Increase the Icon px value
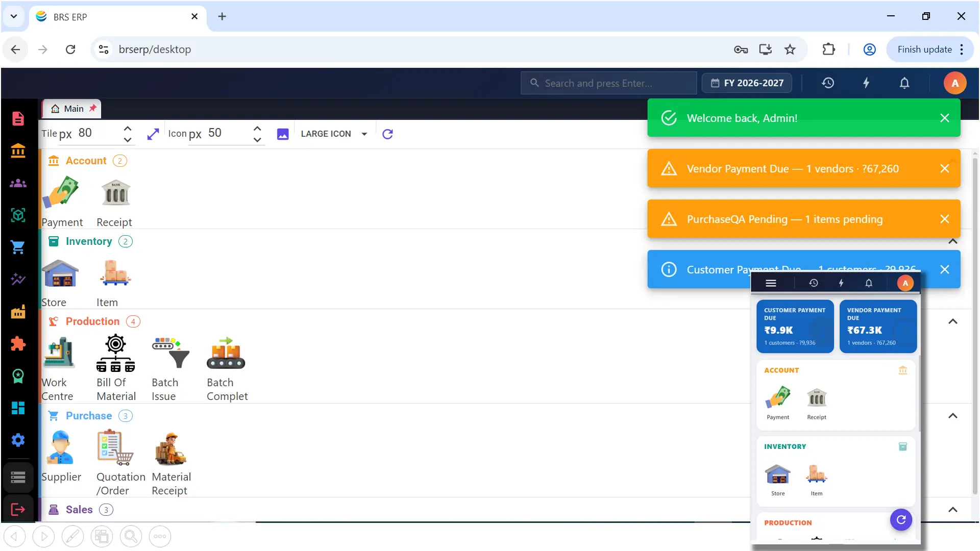This screenshot has height=551, width=980. (257, 129)
